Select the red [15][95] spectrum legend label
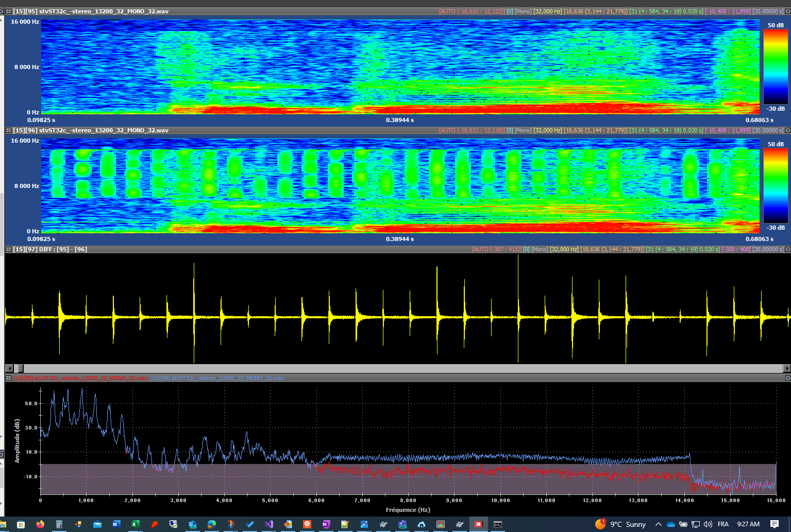This screenshot has width=791, height=532. [81, 378]
